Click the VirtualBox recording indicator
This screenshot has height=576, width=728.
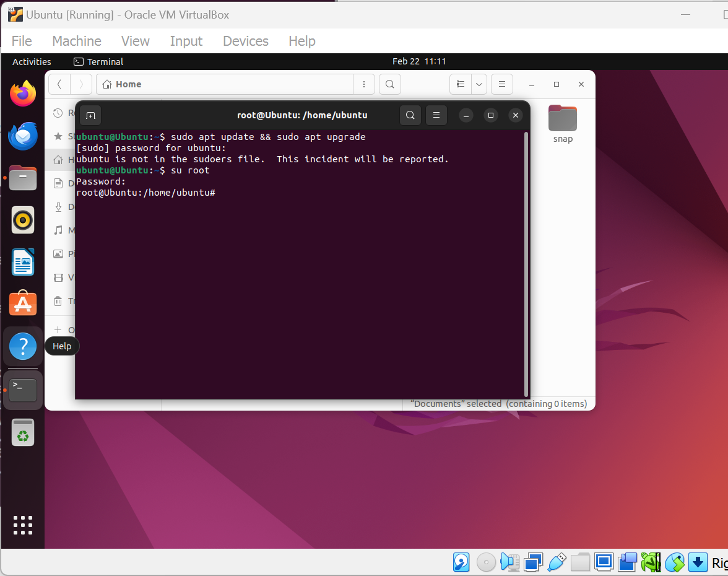pyautogui.click(x=627, y=562)
